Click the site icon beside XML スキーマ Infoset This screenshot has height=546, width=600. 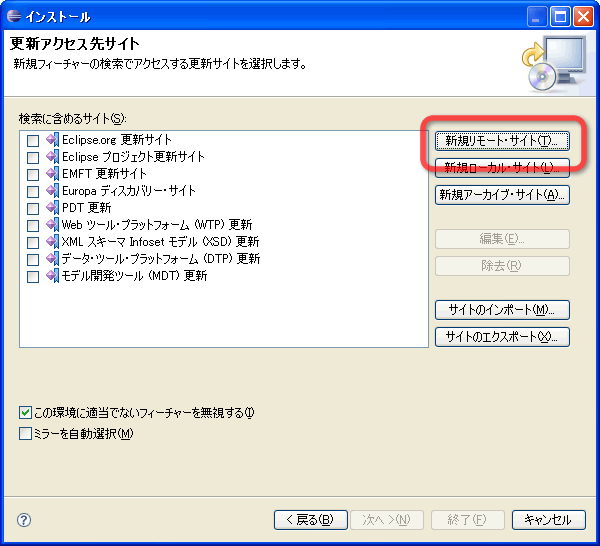pos(52,241)
